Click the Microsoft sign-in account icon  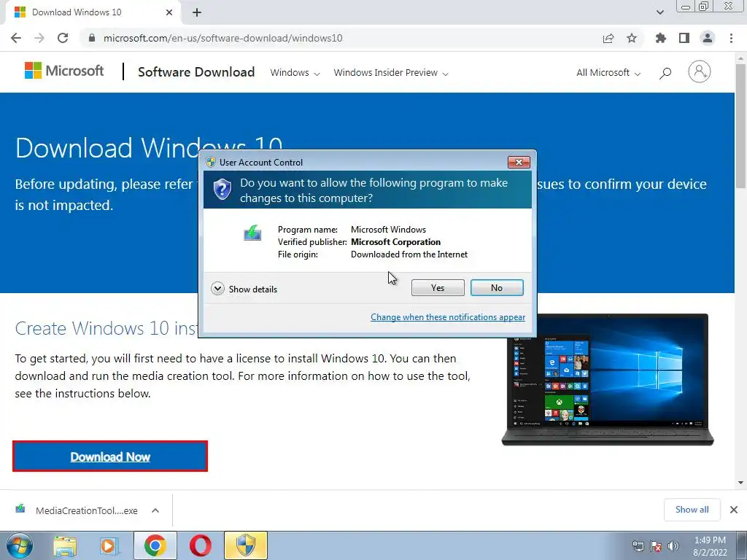click(x=700, y=72)
